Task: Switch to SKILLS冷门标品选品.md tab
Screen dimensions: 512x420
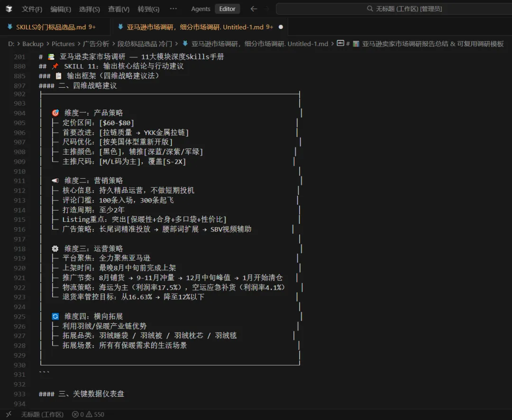Action: tap(54, 27)
